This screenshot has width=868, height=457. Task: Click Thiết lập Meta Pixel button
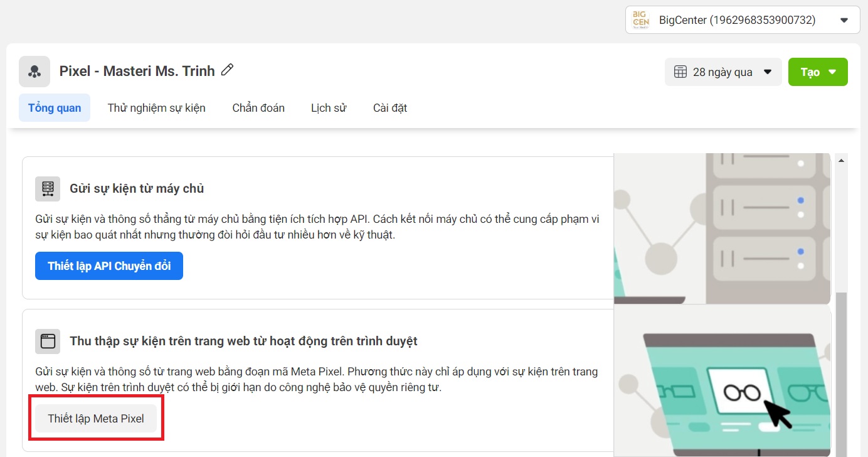click(x=96, y=419)
